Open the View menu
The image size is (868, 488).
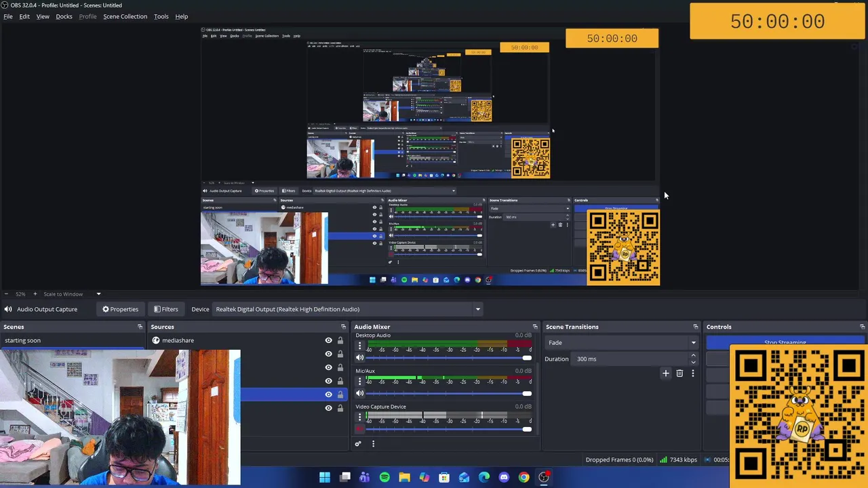point(43,16)
